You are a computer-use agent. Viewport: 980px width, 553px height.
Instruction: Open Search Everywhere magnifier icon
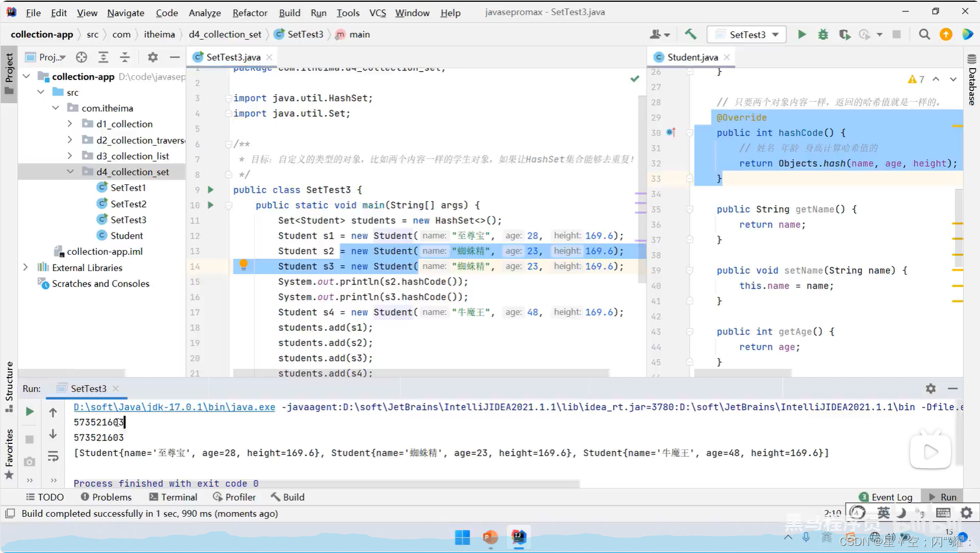(x=924, y=34)
